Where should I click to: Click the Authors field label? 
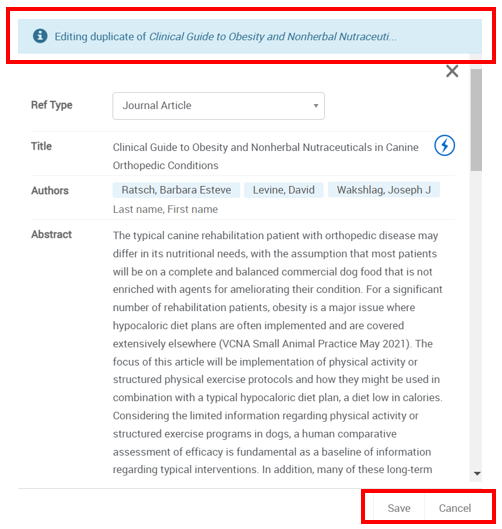click(50, 191)
